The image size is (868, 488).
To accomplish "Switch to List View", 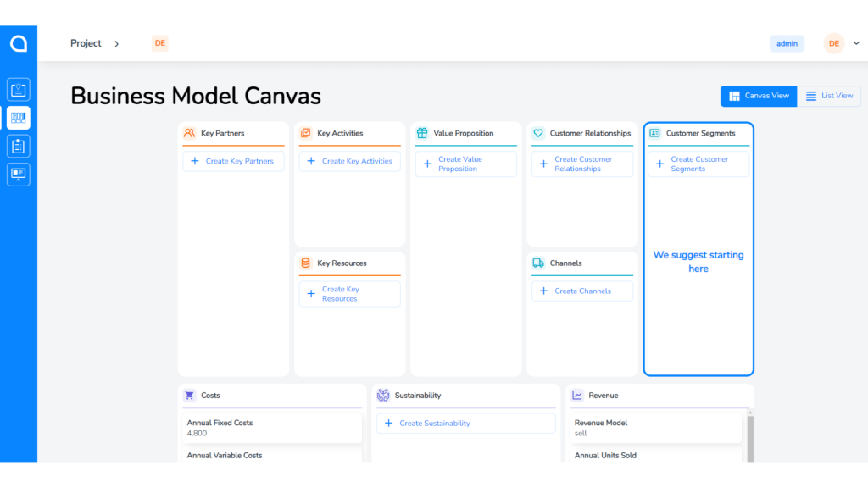I will 829,96.
